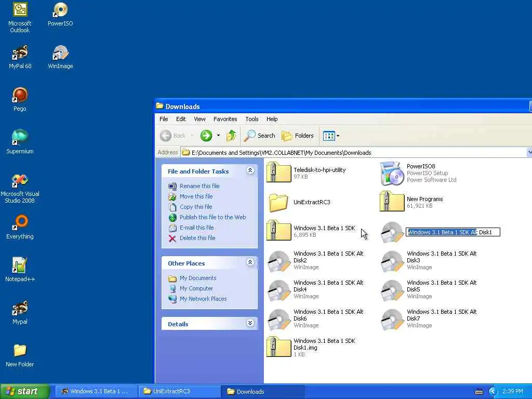Toggle the Folders pane
The height and width of the screenshot is (399, 532).
pos(298,136)
